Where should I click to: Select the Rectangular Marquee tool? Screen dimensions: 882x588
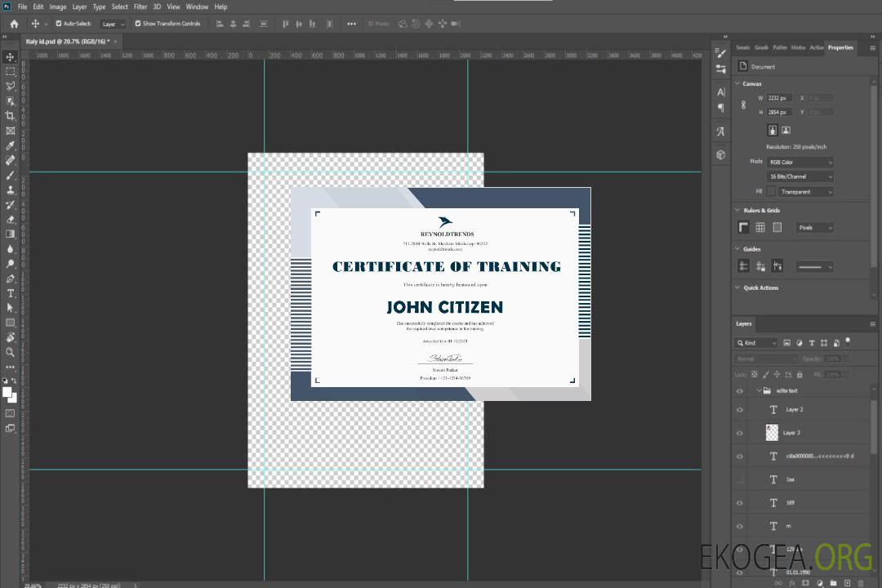click(10, 72)
